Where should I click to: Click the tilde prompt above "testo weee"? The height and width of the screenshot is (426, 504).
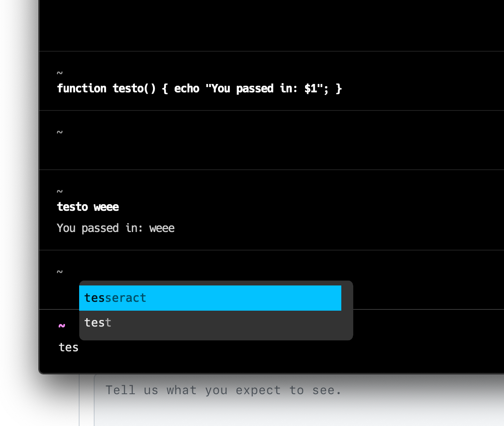[x=59, y=191]
